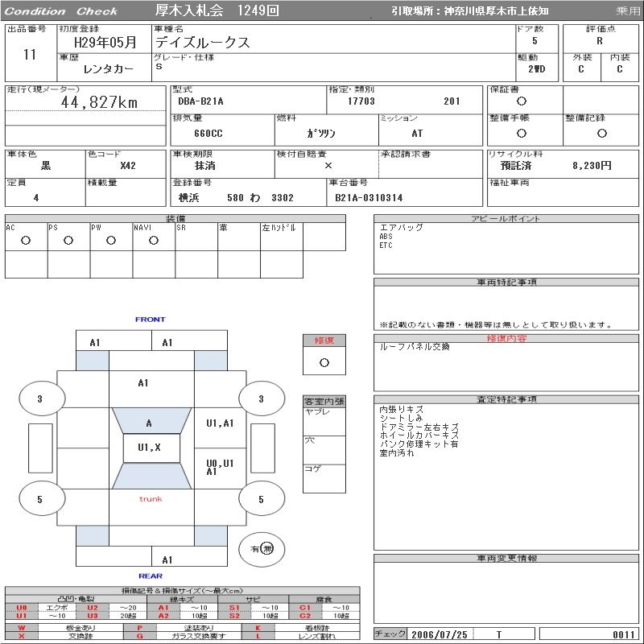
Task: Click the Condition Check title in the header
Action: [61, 11]
